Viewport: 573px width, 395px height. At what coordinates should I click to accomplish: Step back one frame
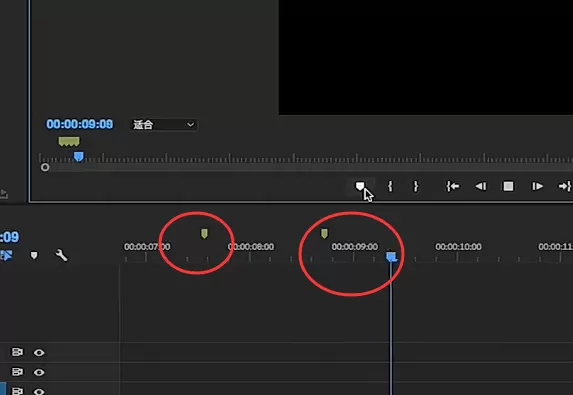(x=481, y=186)
